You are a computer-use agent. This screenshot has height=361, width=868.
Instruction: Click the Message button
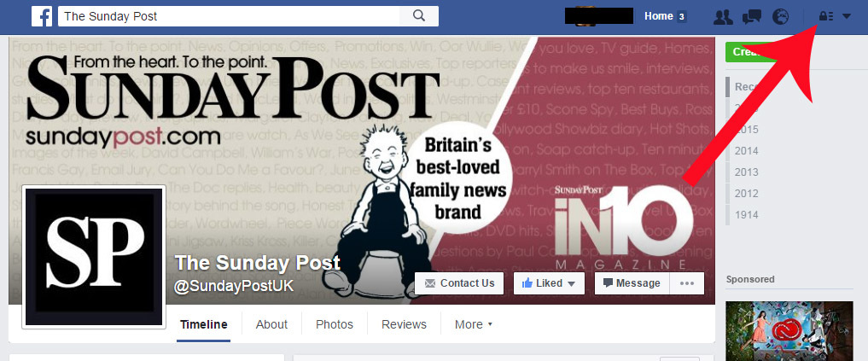[632, 283]
